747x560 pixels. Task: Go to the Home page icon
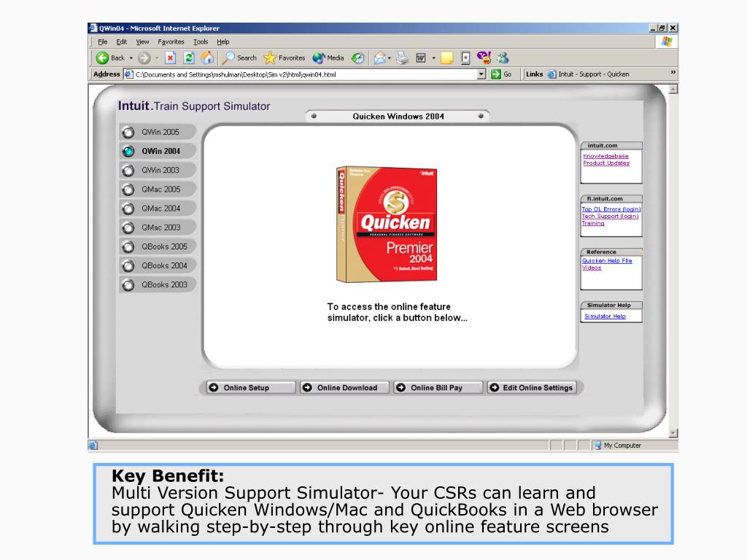tap(207, 58)
